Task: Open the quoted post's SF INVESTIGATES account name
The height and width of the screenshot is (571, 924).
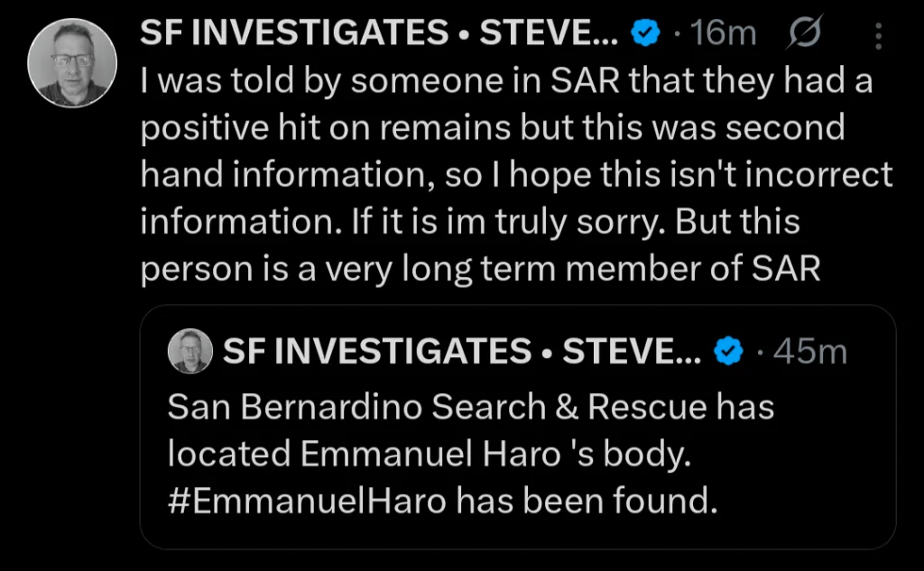Action: point(461,350)
